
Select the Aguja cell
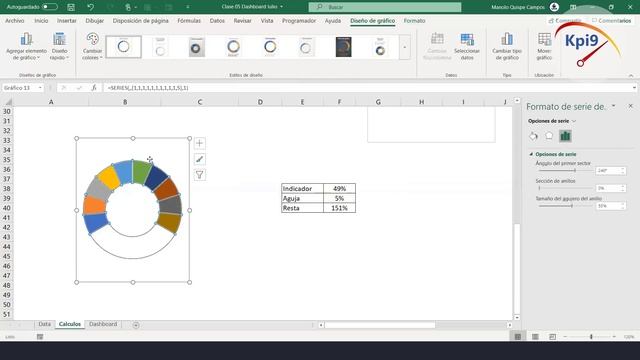point(302,198)
